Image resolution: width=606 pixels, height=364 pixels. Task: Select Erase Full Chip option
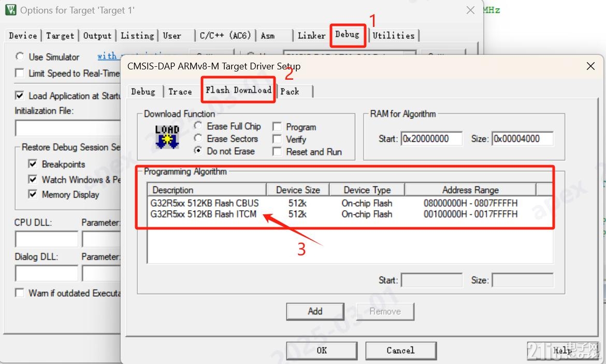point(198,126)
